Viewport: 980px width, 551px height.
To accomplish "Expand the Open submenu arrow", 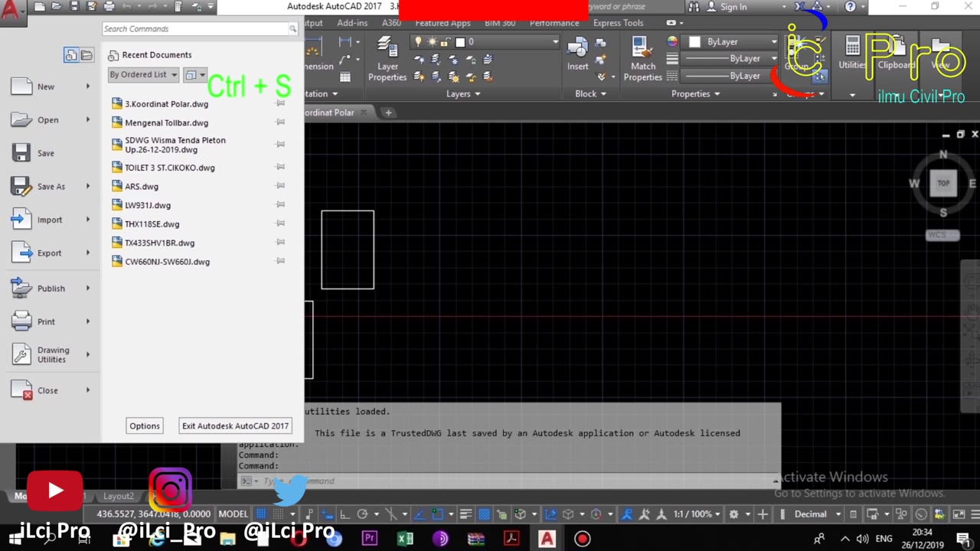I will coord(88,119).
